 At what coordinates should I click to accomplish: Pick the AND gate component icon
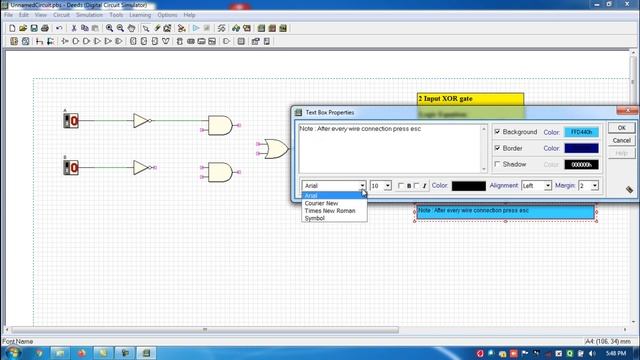point(76,41)
